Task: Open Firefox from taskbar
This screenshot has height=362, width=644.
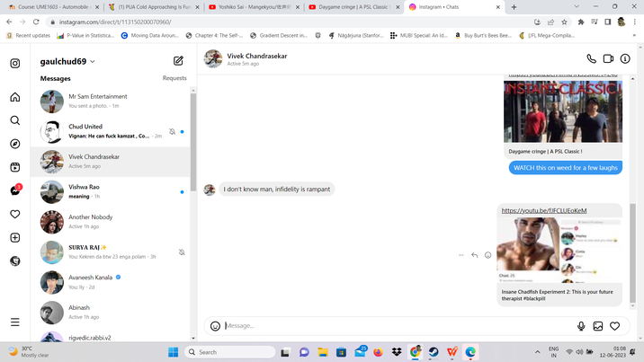Action: click(x=378, y=352)
